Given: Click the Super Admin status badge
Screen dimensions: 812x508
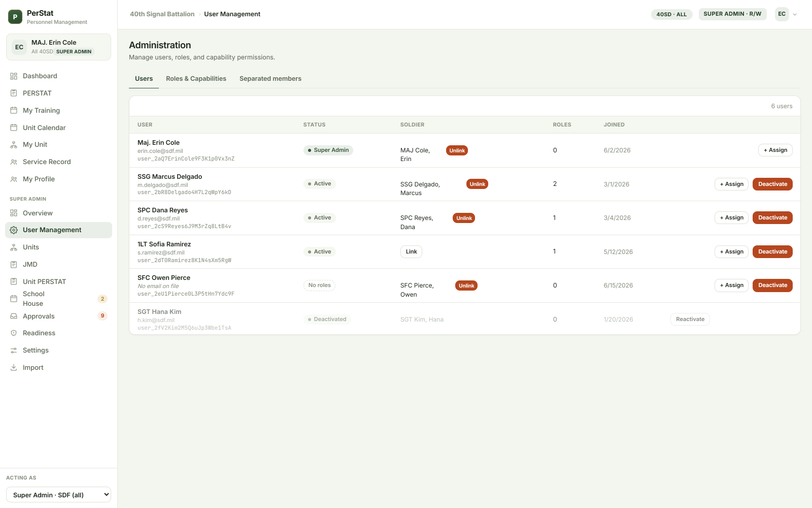Looking at the screenshot, I should point(328,150).
